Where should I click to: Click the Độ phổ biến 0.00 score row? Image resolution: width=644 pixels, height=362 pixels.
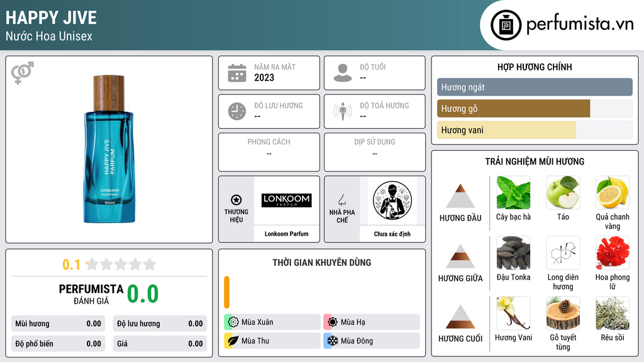pyautogui.click(x=58, y=344)
